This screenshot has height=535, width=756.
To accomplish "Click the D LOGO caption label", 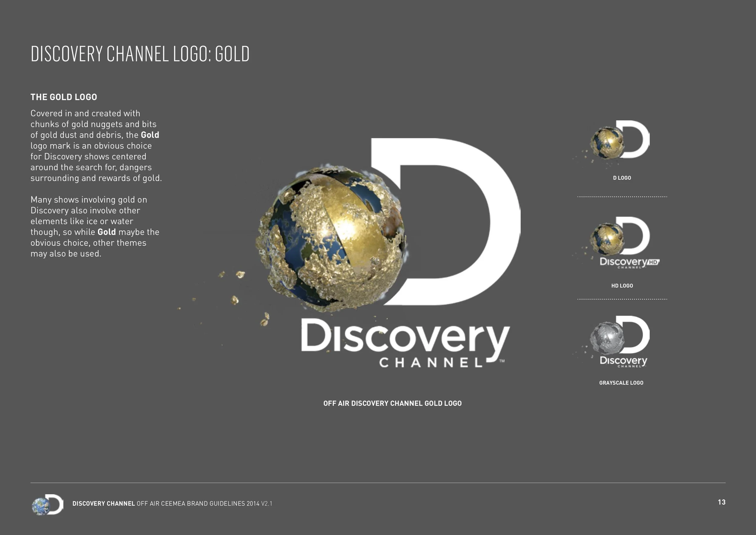I will [x=622, y=178].
